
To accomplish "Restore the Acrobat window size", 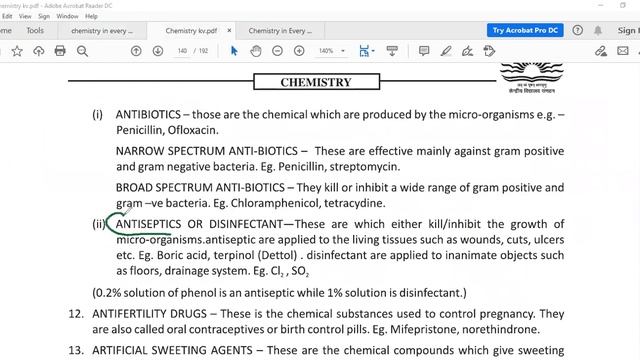I will tap(623, 5).
